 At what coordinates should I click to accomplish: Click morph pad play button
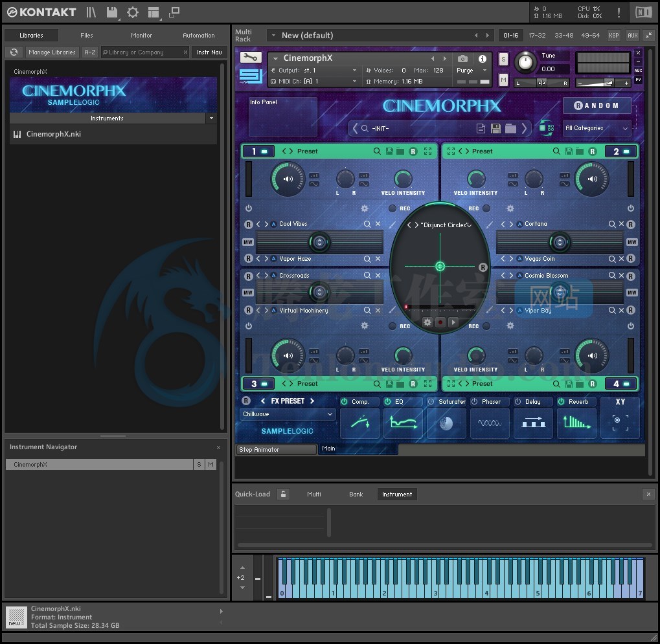[453, 322]
